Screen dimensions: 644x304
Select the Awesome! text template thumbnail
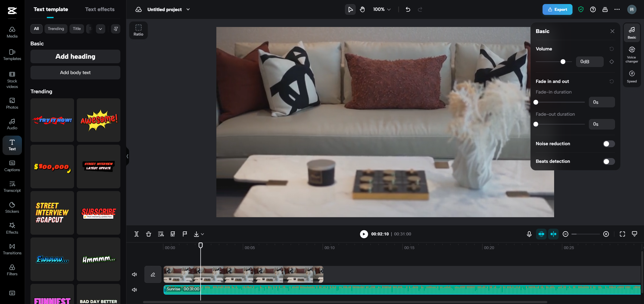pos(98,120)
